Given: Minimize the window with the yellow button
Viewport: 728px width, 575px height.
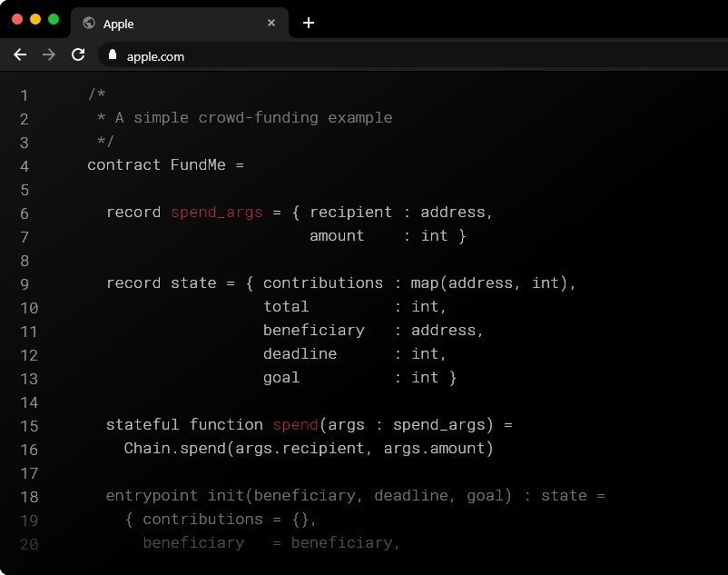Looking at the screenshot, I should pyautogui.click(x=35, y=19).
